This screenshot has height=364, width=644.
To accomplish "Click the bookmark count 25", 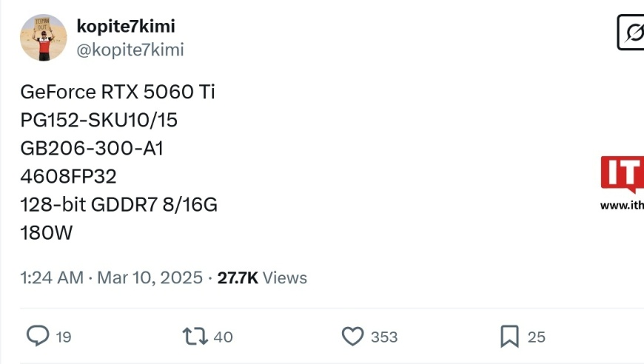I will pyautogui.click(x=537, y=337).
